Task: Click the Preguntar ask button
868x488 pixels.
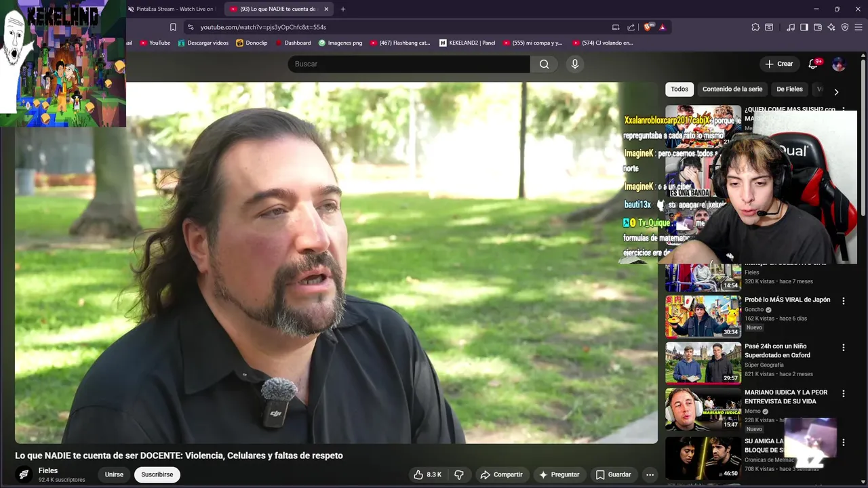Action: [559, 474]
